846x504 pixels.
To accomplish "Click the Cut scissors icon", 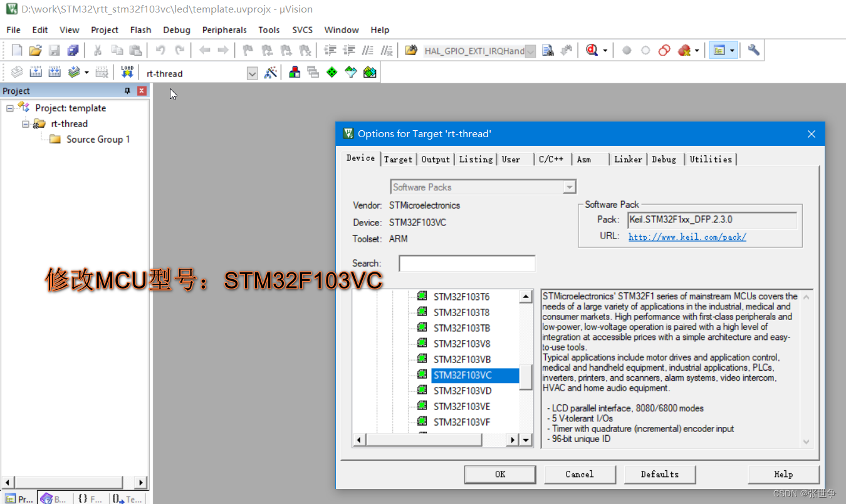I will (x=98, y=51).
